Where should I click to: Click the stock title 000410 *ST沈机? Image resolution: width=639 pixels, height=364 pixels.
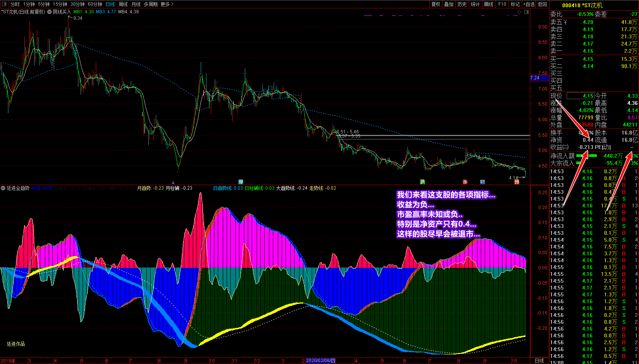(582, 5)
